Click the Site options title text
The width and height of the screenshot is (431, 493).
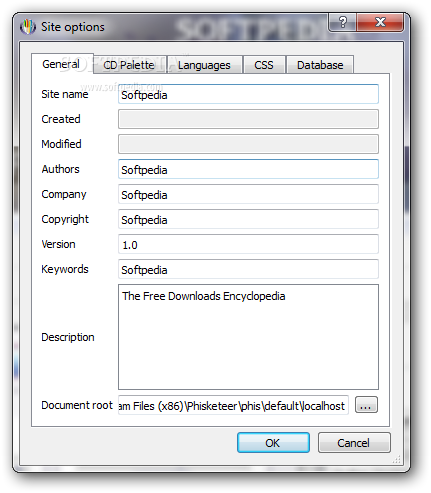click(73, 27)
